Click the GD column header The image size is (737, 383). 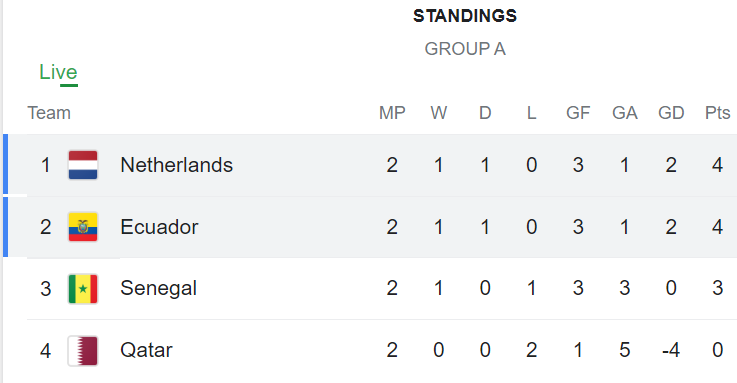(671, 113)
